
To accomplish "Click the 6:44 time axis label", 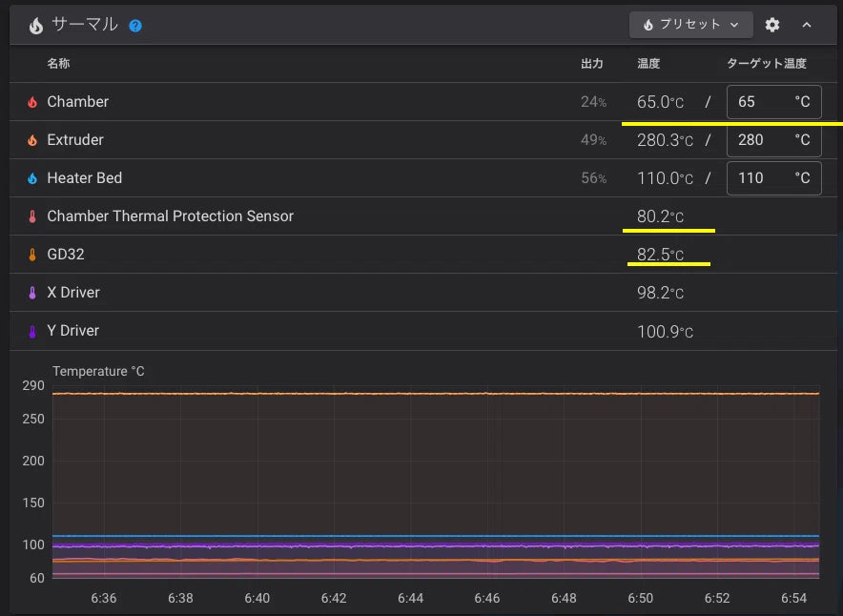I will (411, 598).
